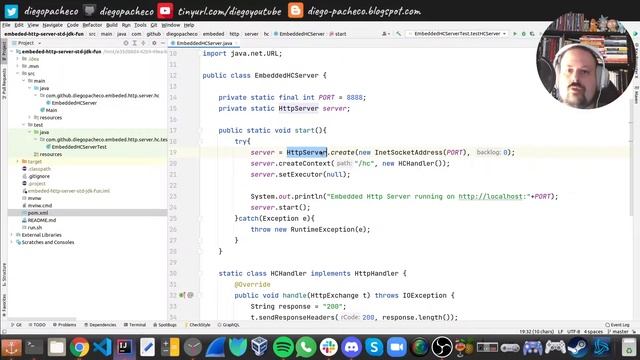Open Project panel settings gear
640x360 pixels.
[154, 43]
